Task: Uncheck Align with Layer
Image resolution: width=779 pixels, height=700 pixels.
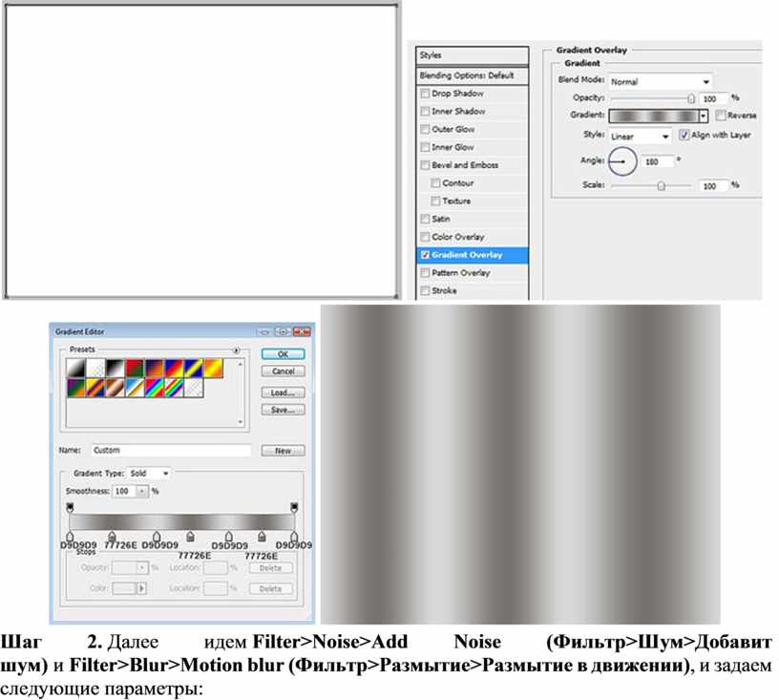Action: coord(684,135)
